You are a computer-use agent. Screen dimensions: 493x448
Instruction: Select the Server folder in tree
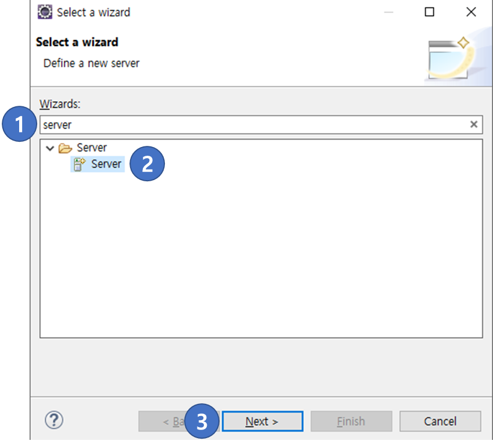(x=92, y=148)
